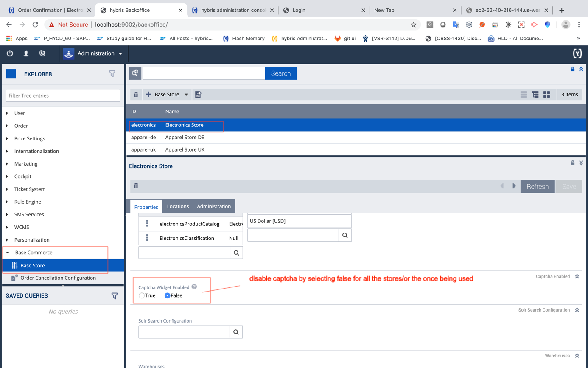Select True for Captcha Widget Enabled
The height and width of the screenshot is (368, 588).
[x=142, y=296]
